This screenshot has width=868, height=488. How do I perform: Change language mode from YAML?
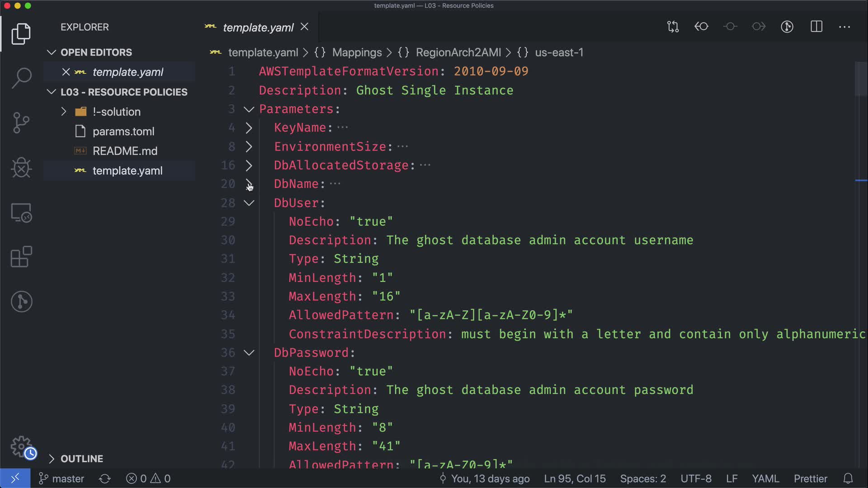coord(765,479)
